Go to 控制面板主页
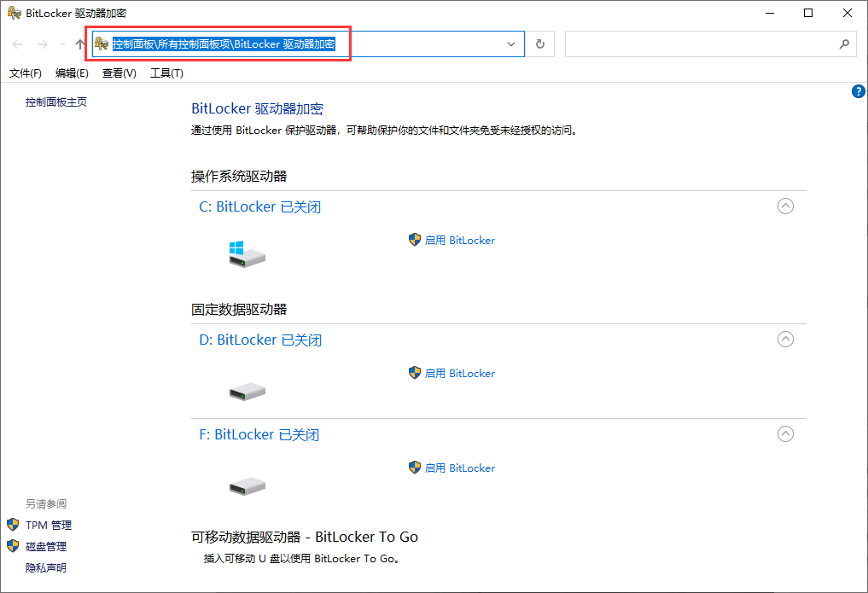 click(x=56, y=102)
